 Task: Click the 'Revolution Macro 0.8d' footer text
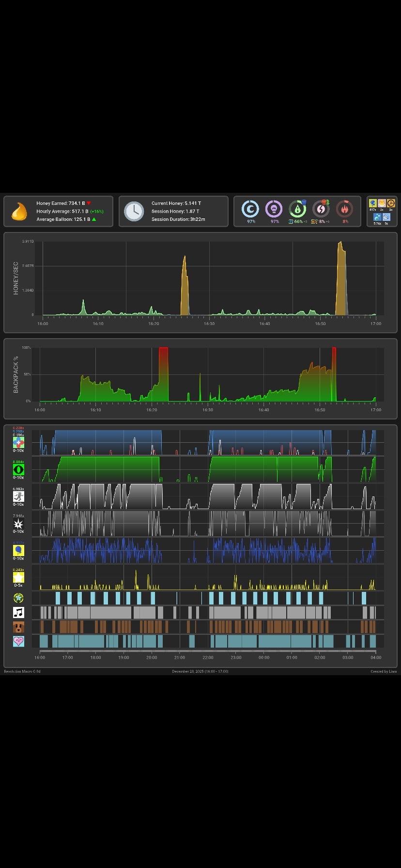click(22, 671)
